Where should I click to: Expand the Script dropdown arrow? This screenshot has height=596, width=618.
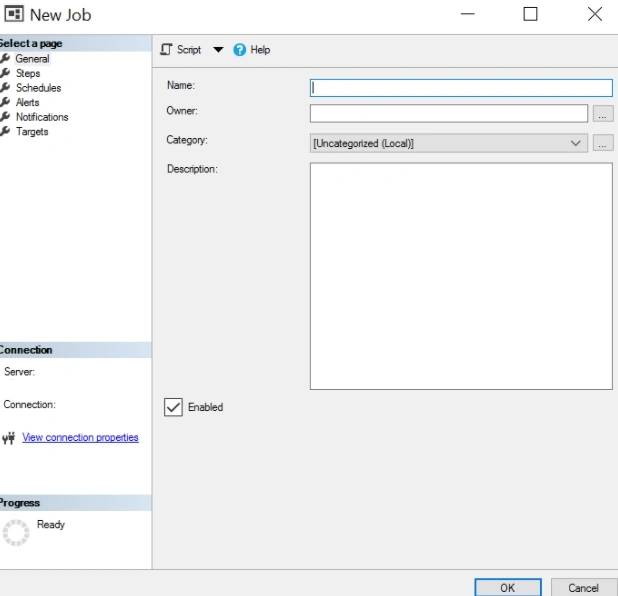(x=218, y=50)
